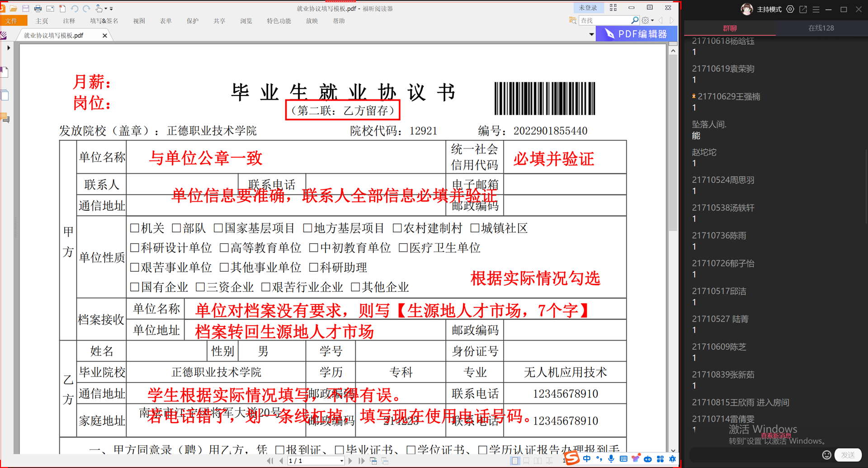Click 查看新消息 to view new messages

coord(776,436)
